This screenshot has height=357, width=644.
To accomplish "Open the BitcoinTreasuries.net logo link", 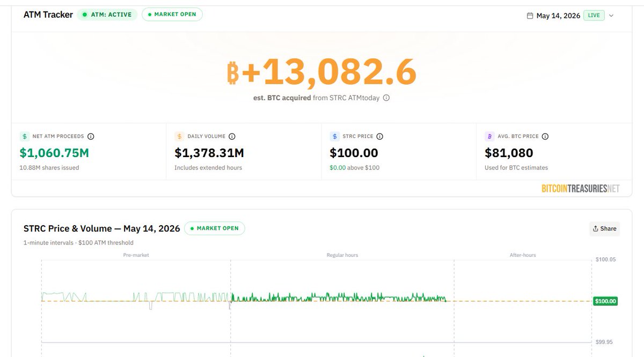I will click(581, 188).
